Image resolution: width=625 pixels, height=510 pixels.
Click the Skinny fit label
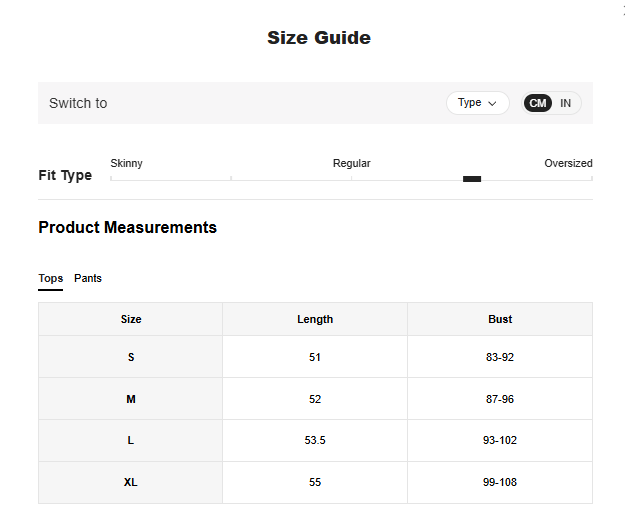[126, 163]
